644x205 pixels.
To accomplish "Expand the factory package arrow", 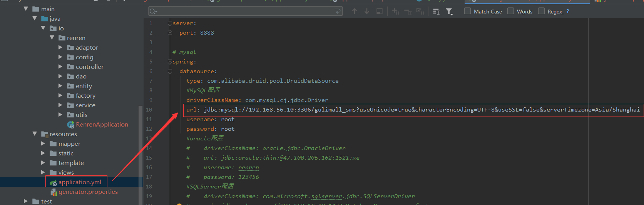I will click(x=60, y=95).
